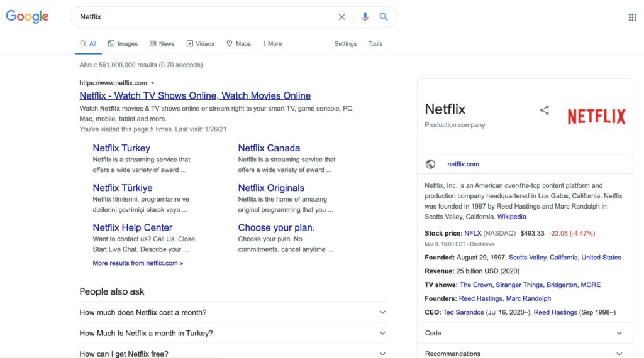
Task: Clear the search box with the X icon
Action: coord(341,17)
